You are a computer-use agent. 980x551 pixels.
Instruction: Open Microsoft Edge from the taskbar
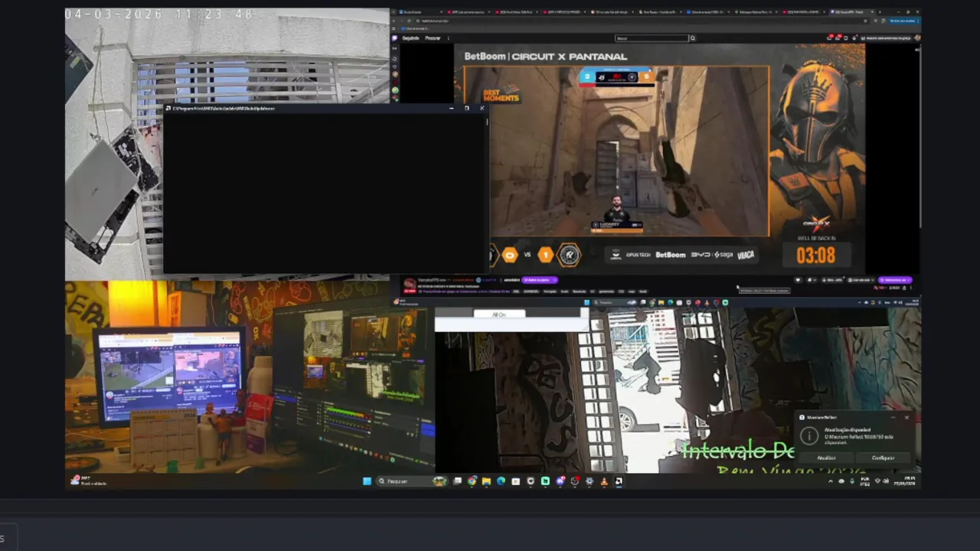[501, 481]
